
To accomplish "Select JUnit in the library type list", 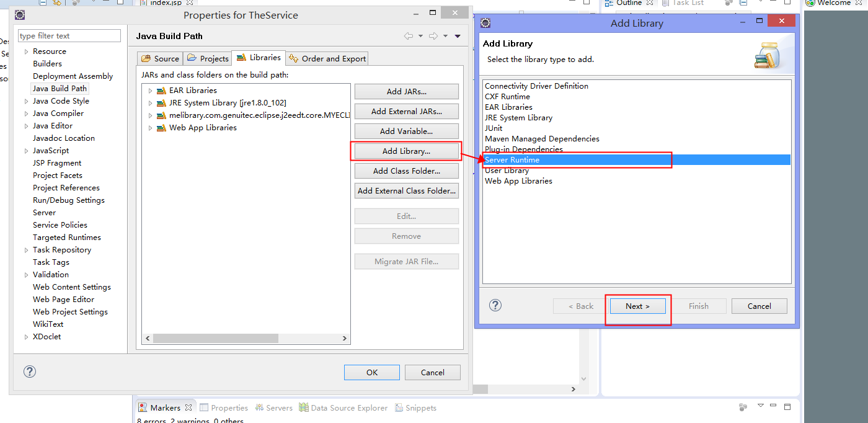I will [493, 128].
